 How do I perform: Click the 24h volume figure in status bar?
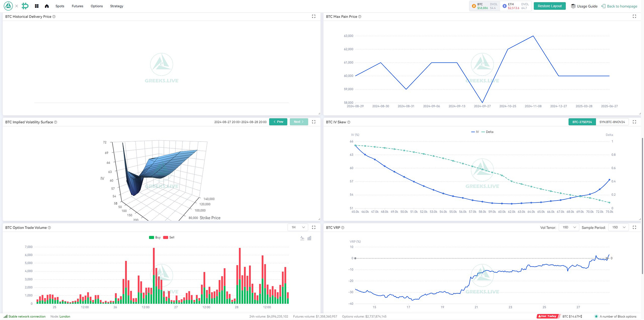269,317
